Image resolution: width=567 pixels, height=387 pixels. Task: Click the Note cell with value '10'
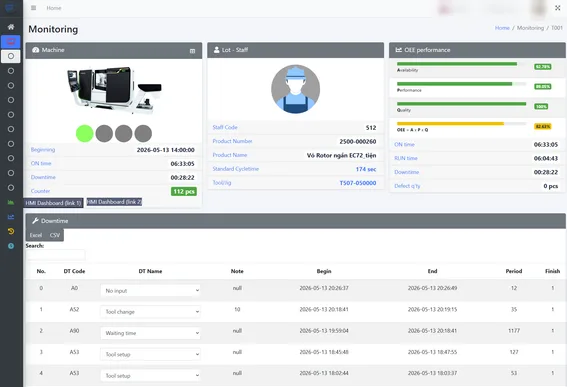(237, 310)
